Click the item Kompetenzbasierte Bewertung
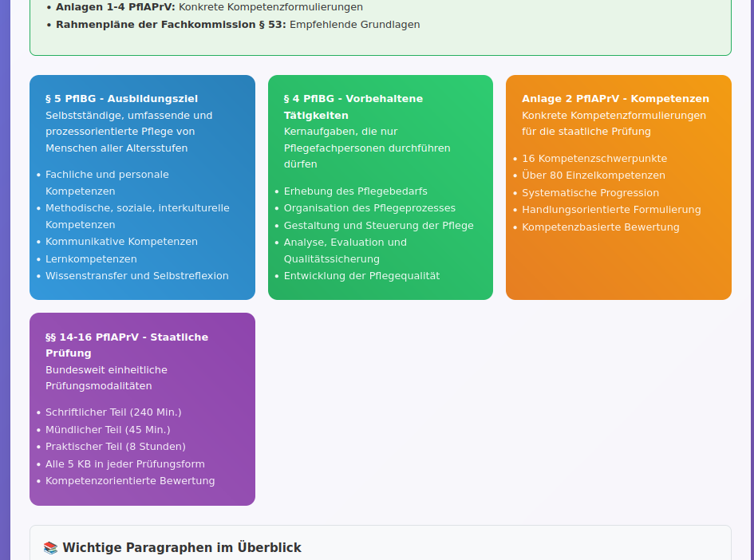 tap(600, 227)
